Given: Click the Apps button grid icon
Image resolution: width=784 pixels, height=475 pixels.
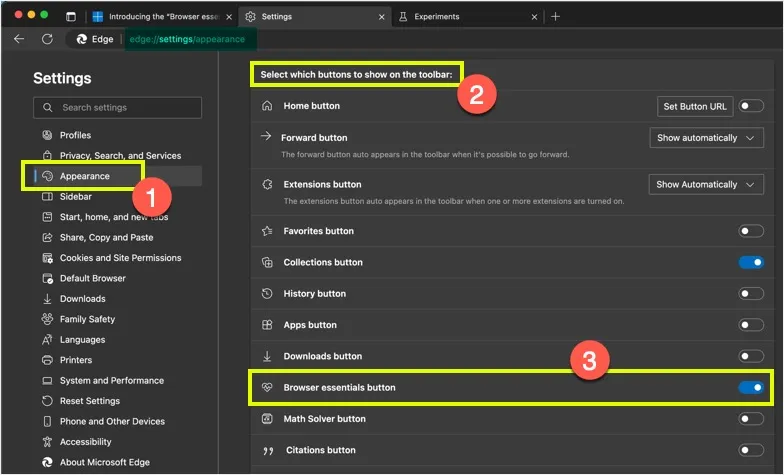Looking at the screenshot, I should click(x=267, y=325).
